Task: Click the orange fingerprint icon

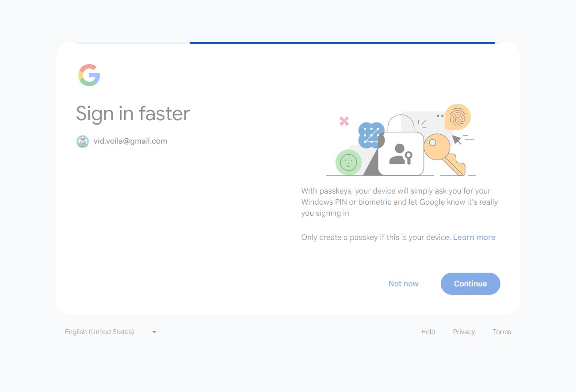Action: tap(458, 117)
